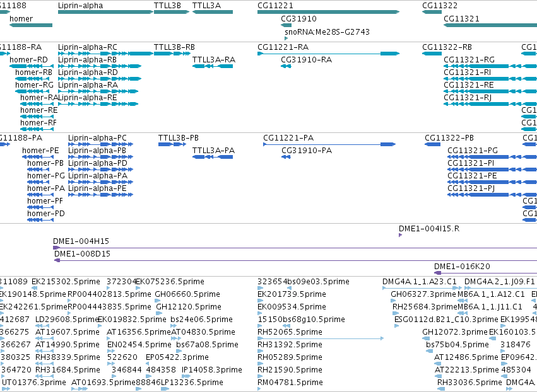Open Liprin-alpha-RE transcript label

[x=88, y=98]
